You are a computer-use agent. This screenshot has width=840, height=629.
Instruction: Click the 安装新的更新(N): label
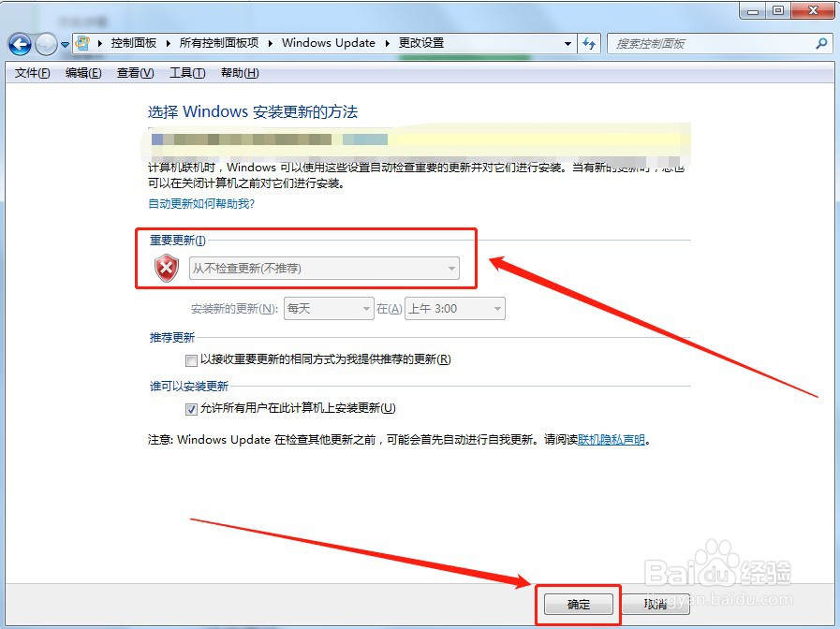tap(235, 309)
